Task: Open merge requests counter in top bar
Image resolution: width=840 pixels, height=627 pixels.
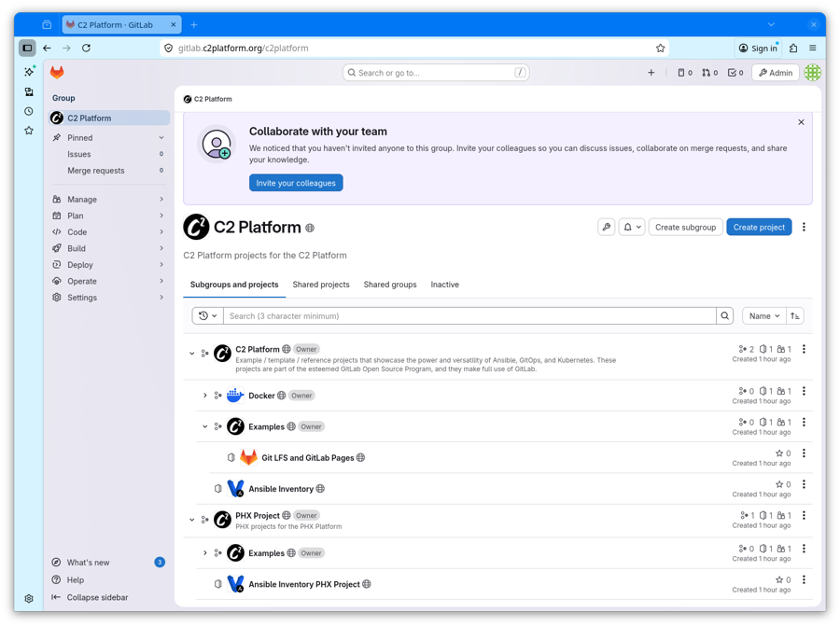Action: click(710, 73)
